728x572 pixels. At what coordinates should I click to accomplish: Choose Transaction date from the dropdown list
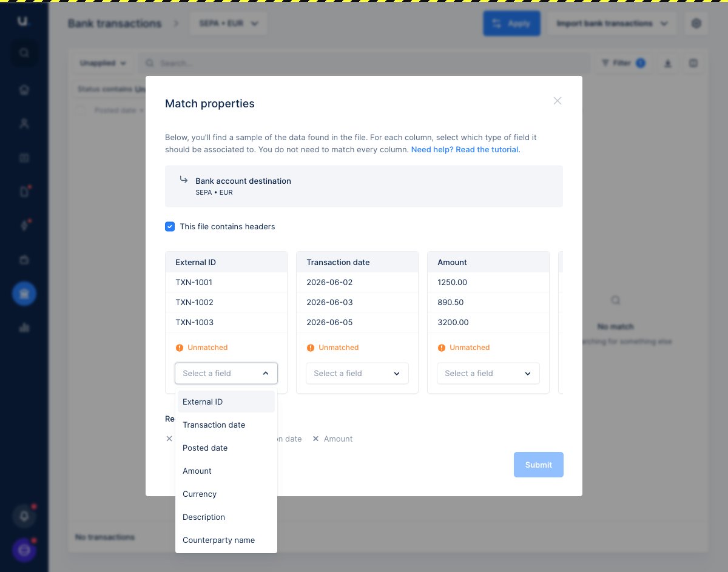coord(226,425)
